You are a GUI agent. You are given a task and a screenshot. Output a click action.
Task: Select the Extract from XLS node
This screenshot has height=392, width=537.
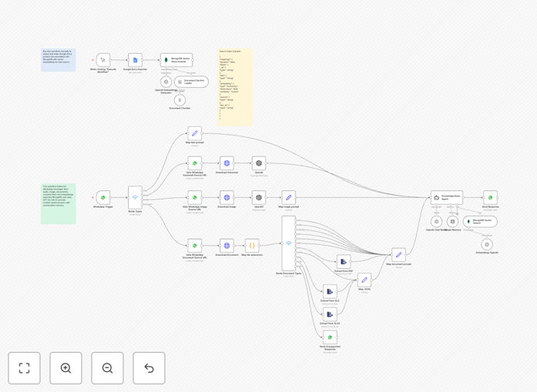pos(330,292)
